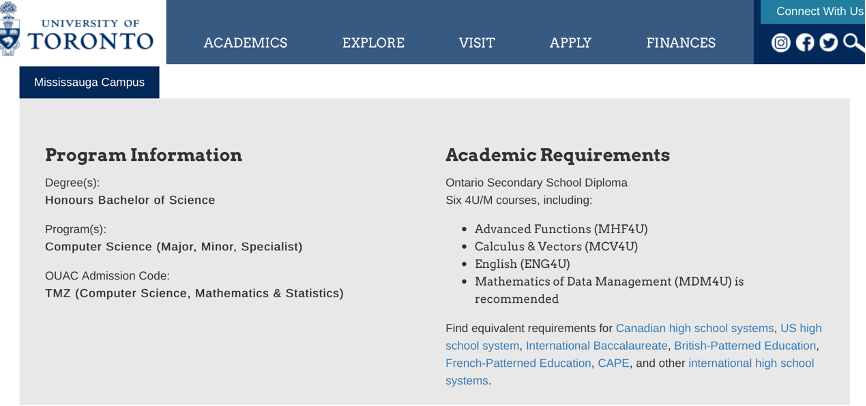The width and height of the screenshot is (866, 406).
Task: Follow the Canadian high school systems link
Action: click(695, 328)
